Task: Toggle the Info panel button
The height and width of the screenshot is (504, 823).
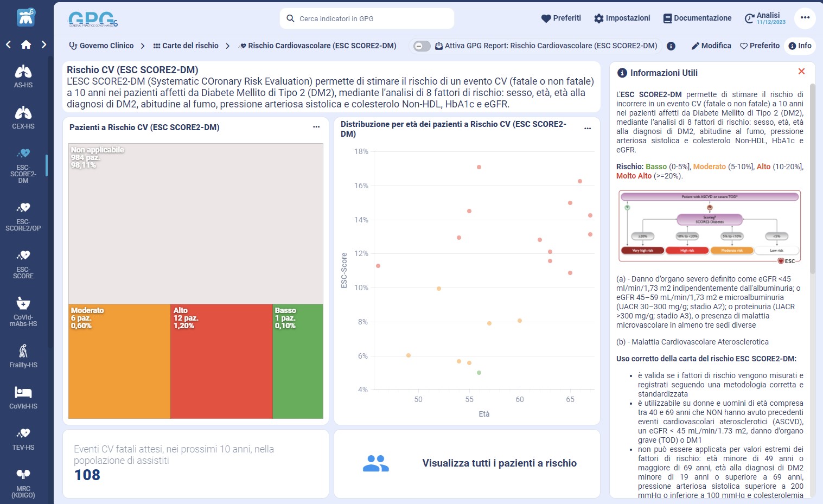Action: pyautogui.click(x=800, y=46)
